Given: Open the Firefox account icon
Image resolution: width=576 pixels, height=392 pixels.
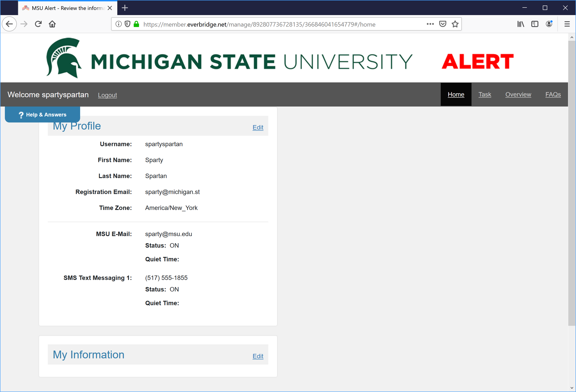Looking at the screenshot, I should point(549,24).
